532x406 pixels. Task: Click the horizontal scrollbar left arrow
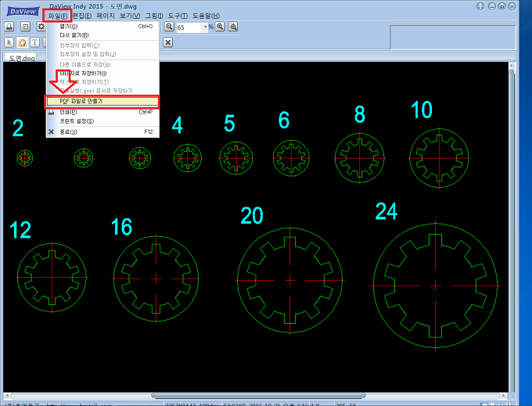pyautogui.click(x=7, y=396)
